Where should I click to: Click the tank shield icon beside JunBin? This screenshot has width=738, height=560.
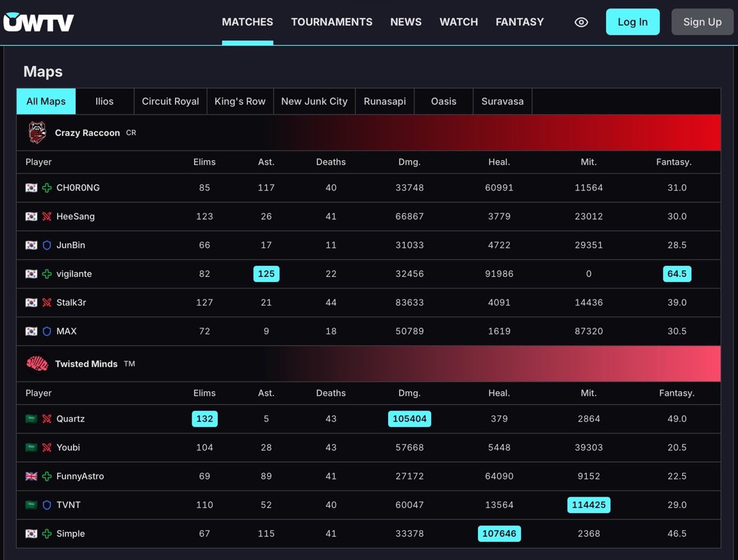click(x=47, y=245)
